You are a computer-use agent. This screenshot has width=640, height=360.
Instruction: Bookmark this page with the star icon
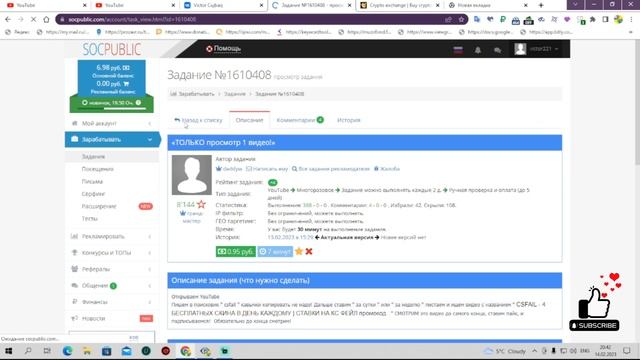(x=461, y=19)
